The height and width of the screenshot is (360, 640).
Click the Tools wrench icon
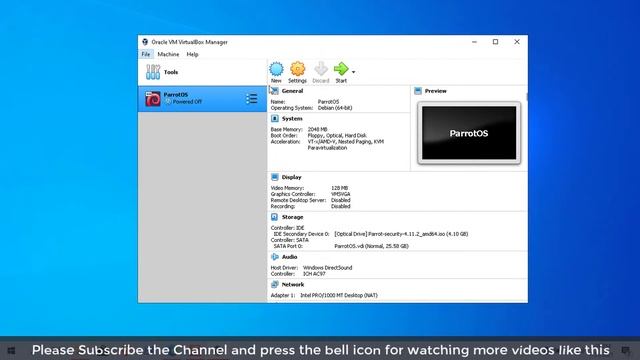153,72
